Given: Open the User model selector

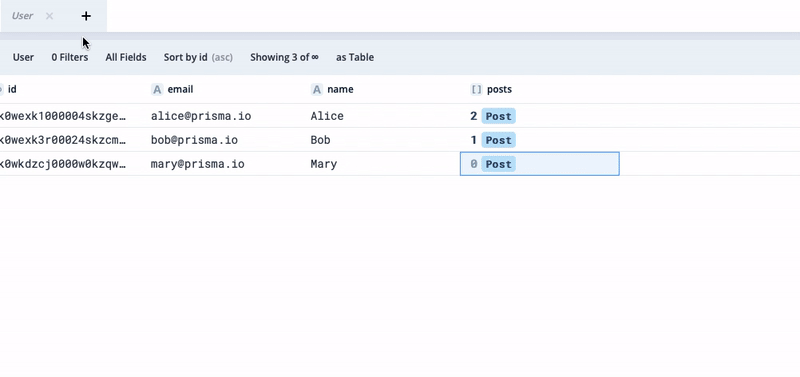Looking at the screenshot, I should 23,57.
